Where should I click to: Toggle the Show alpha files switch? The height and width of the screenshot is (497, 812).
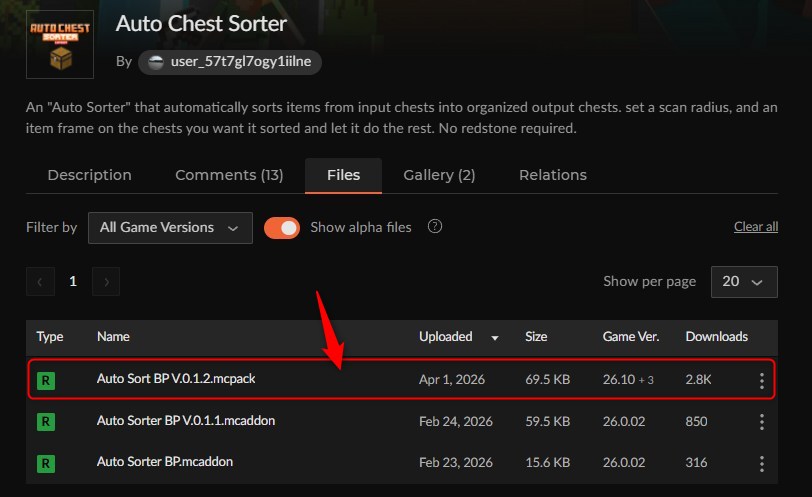282,228
